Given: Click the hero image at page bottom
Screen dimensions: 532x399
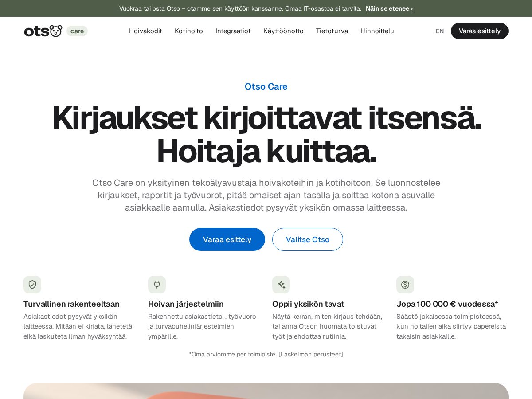Looking at the screenshot, I should pos(266,391).
